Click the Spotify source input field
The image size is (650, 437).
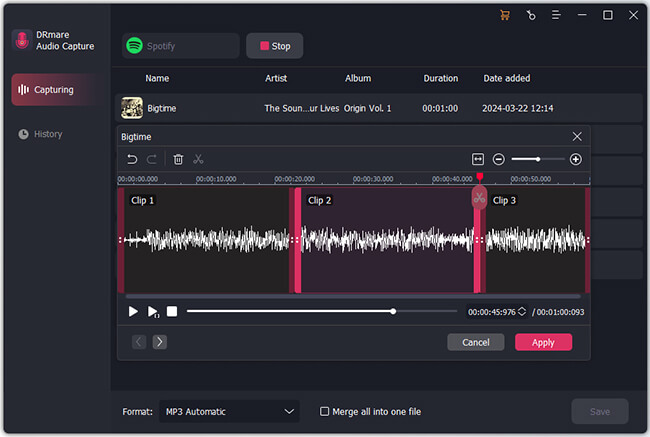coord(181,46)
